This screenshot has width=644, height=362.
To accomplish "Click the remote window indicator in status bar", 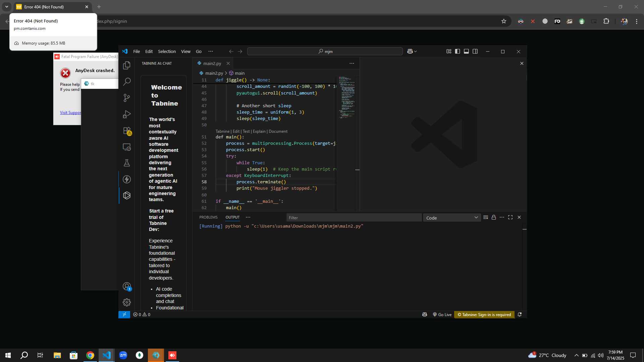I will click(x=124, y=314).
